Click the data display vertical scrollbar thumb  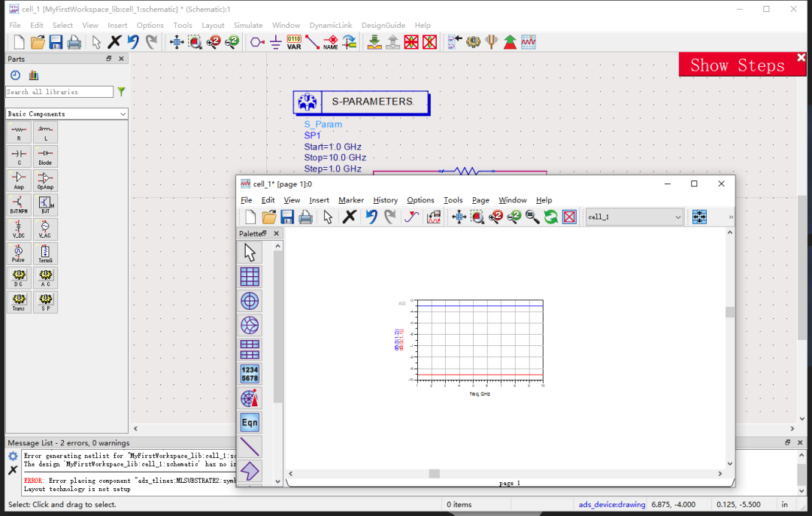pos(729,312)
